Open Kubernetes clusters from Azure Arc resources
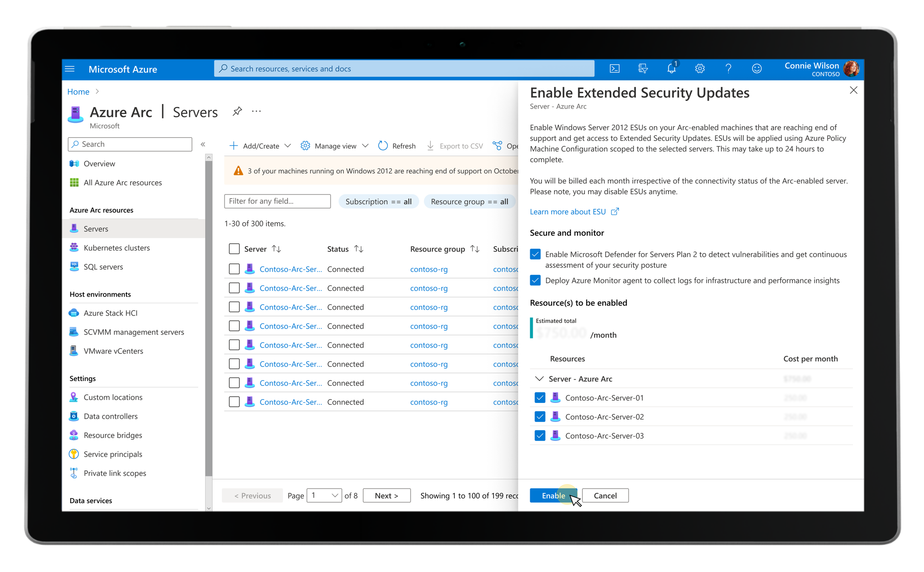 [x=116, y=248]
